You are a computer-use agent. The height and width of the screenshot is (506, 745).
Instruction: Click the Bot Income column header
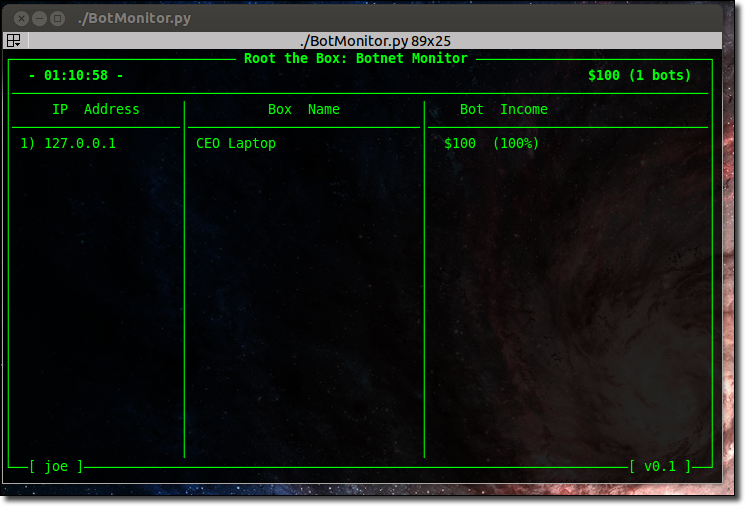pos(504,110)
